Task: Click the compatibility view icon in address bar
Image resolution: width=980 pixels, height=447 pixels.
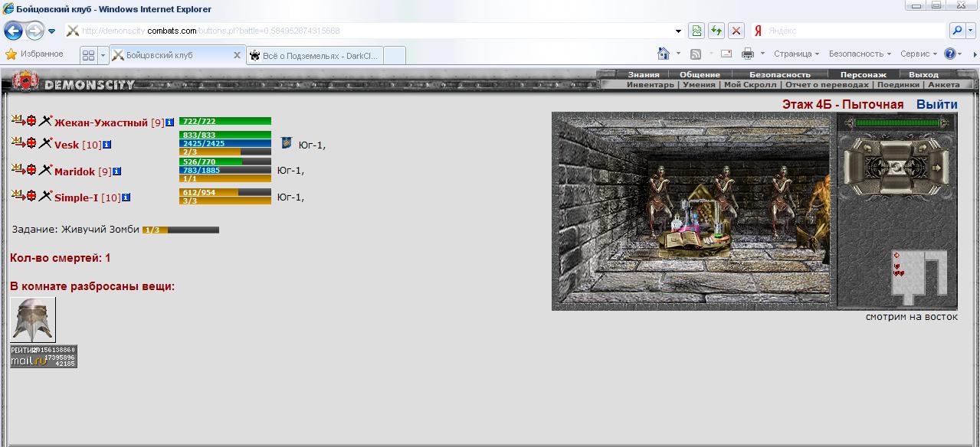Action: [x=696, y=31]
